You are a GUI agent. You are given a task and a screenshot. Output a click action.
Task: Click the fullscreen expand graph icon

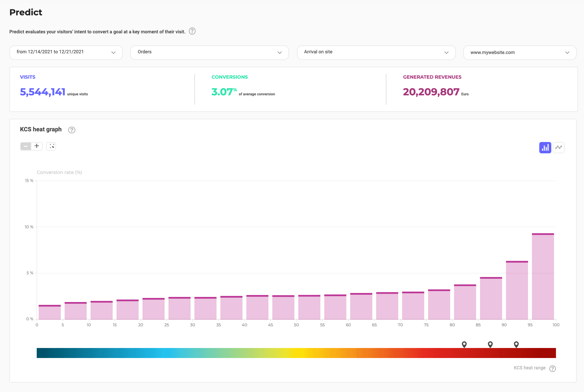pos(51,146)
